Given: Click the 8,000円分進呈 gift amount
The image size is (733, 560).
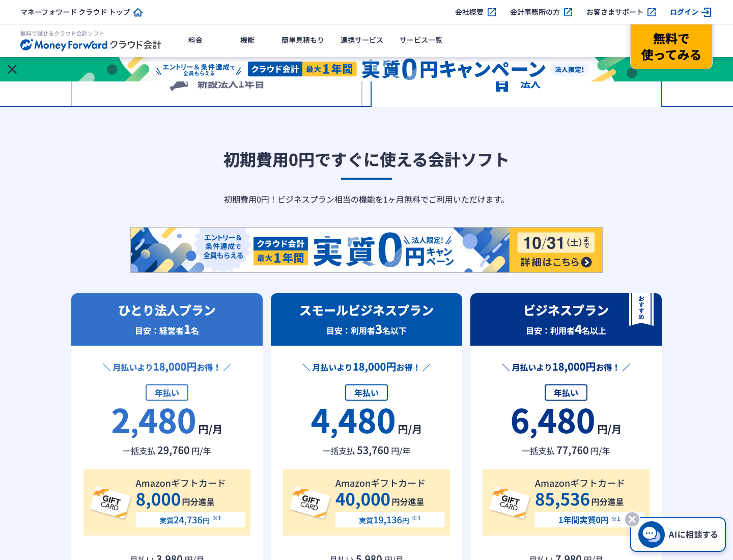Looking at the screenshot, I should [x=175, y=500].
